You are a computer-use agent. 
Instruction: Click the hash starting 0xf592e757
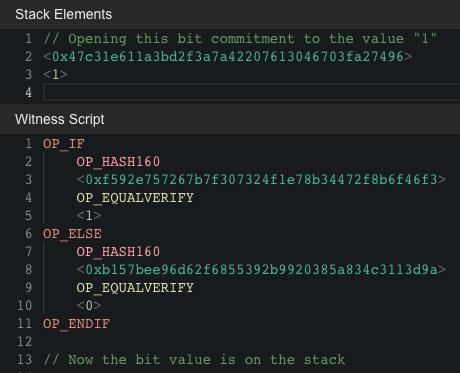(261, 180)
